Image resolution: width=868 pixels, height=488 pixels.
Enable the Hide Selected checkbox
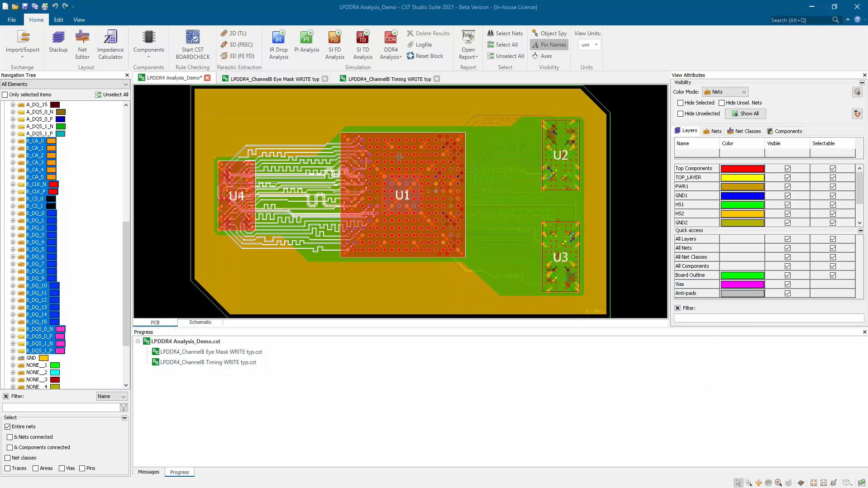[x=680, y=103]
